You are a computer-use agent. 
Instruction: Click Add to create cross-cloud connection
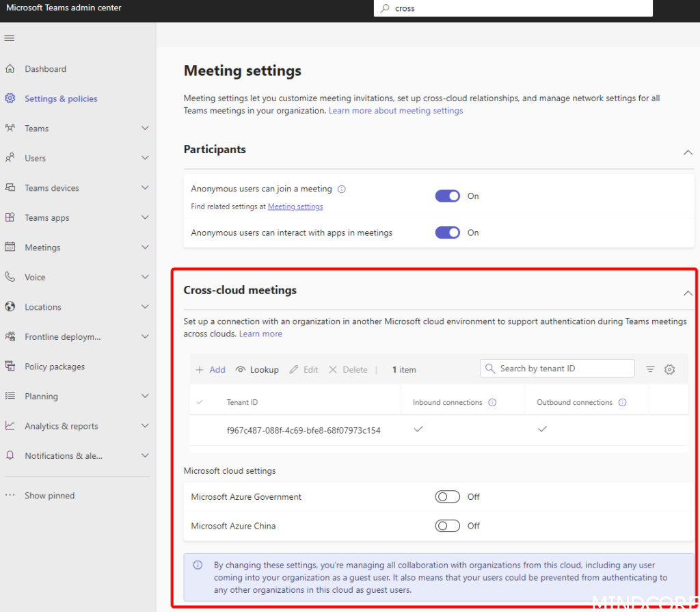211,370
